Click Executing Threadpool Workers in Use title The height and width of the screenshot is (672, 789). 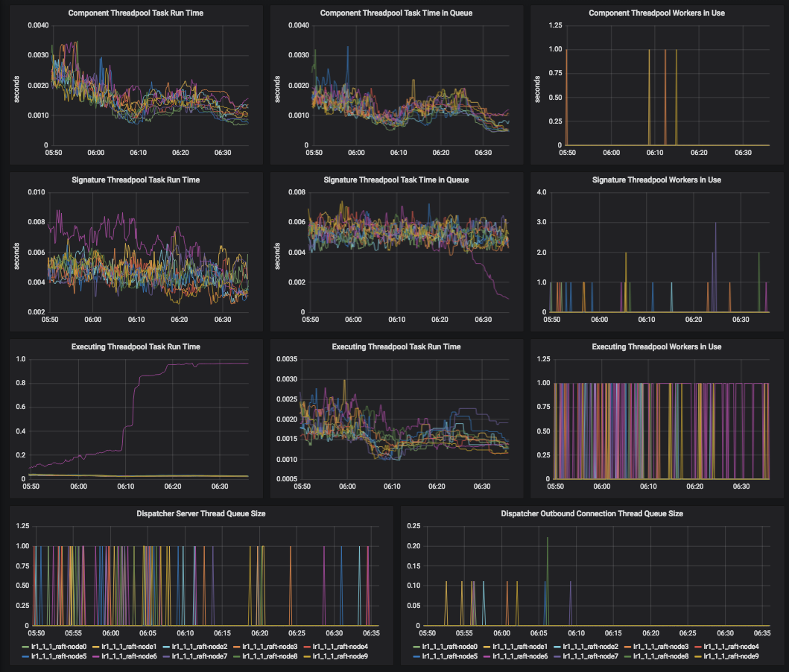click(656, 346)
